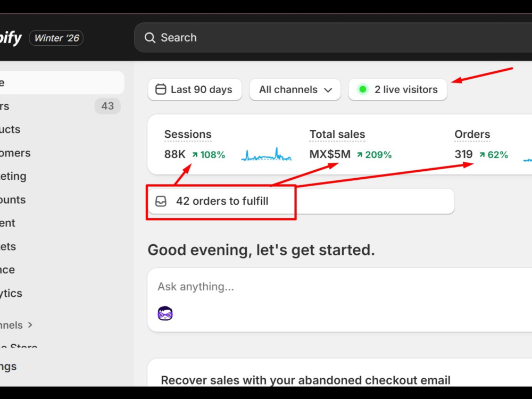Open Finance in the sidebar
Image resolution: width=532 pixels, height=399 pixels.
click(62, 270)
